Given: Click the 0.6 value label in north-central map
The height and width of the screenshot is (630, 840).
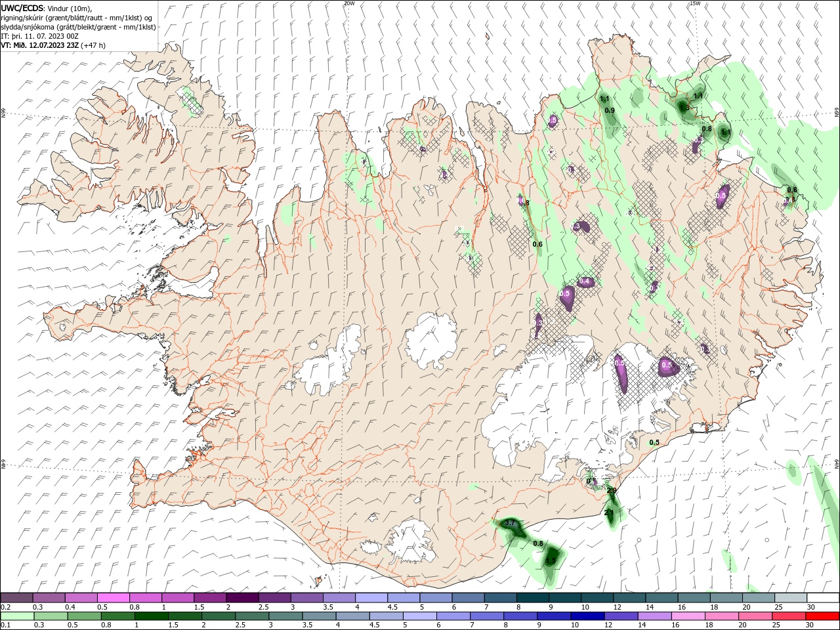Looking at the screenshot, I should tap(537, 244).
